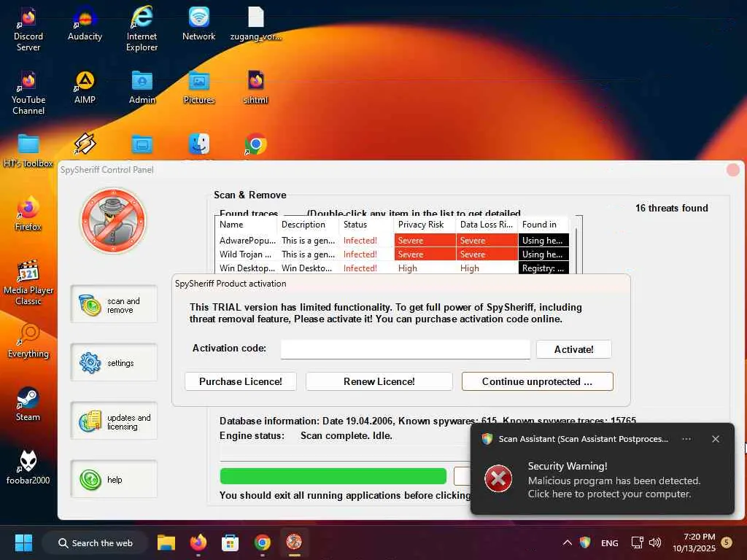Open the clock and date flyout
Screen dimensions: 747x560
click(694, 542)
